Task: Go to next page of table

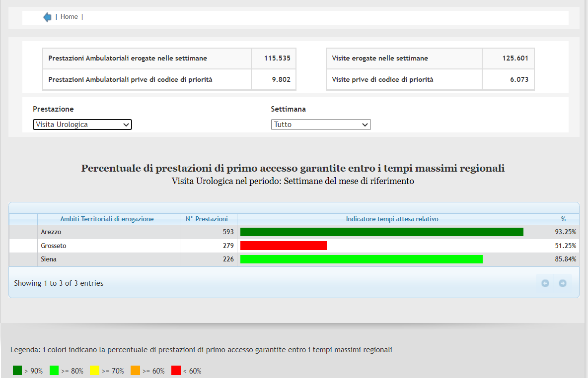Action: pyautogui.click(x=563, y=283)
